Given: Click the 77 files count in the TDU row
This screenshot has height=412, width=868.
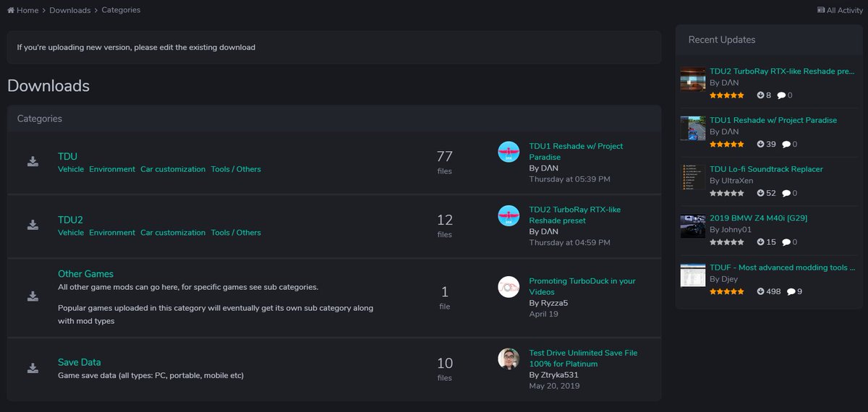Looking at the screenshot, I should point(444,162).
